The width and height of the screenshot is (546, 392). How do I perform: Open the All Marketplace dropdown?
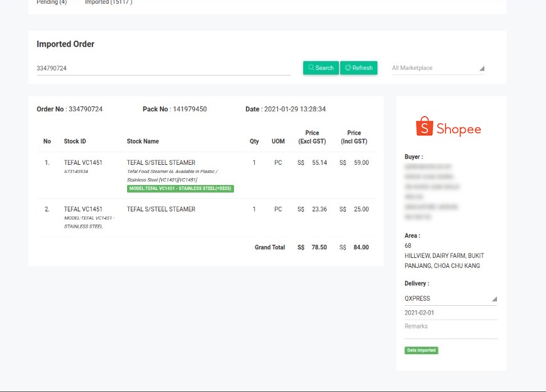(438, 68)
